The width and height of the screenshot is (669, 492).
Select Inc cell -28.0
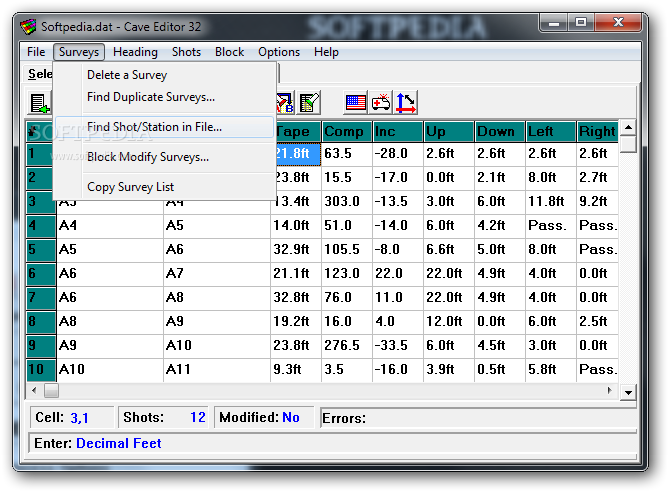point(398,154)
